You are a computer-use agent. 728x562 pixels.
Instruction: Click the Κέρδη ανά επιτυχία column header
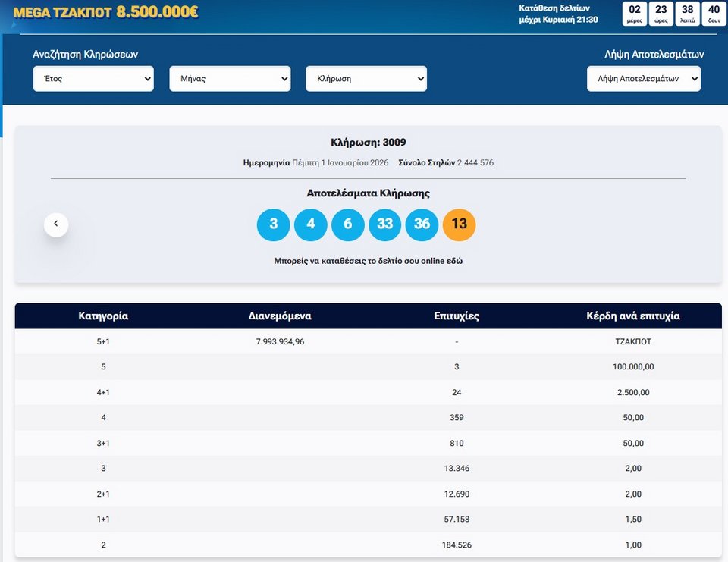[633, 316]
